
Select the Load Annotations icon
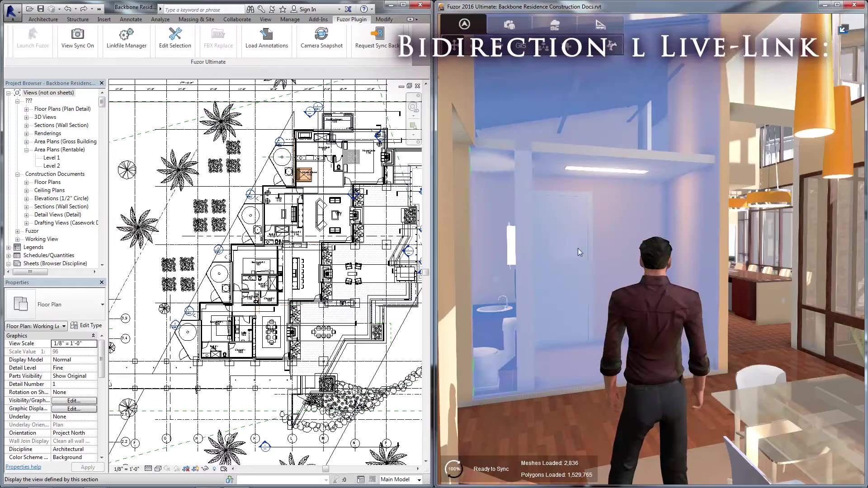[x=266, y=34]
